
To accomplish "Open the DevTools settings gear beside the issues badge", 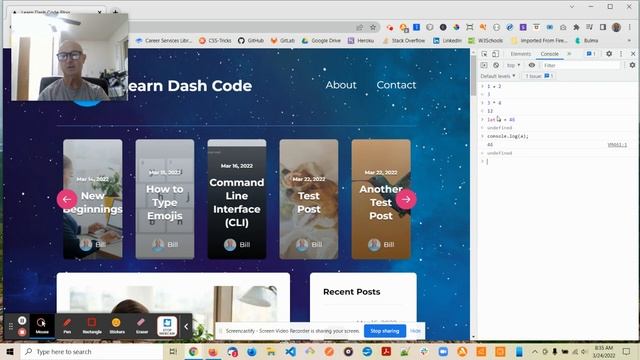I will tap(609, 53).
